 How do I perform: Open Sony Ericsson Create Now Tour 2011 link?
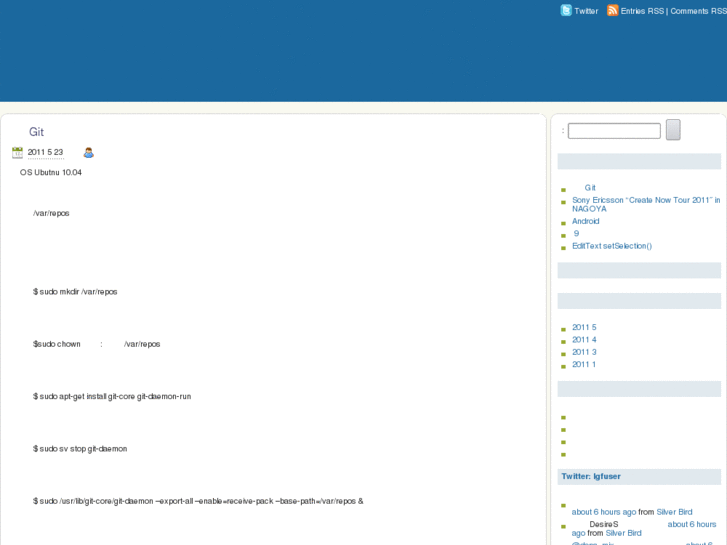pyautogui.click(x=646, y=204)
